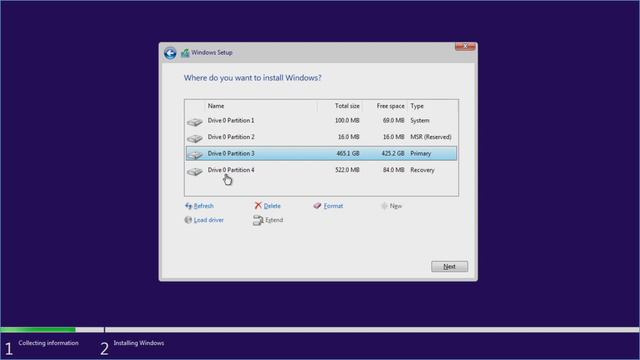This screenshot has width=640, height=360.
Task: Click the New partition link
Action: click(x=396, y=206)
